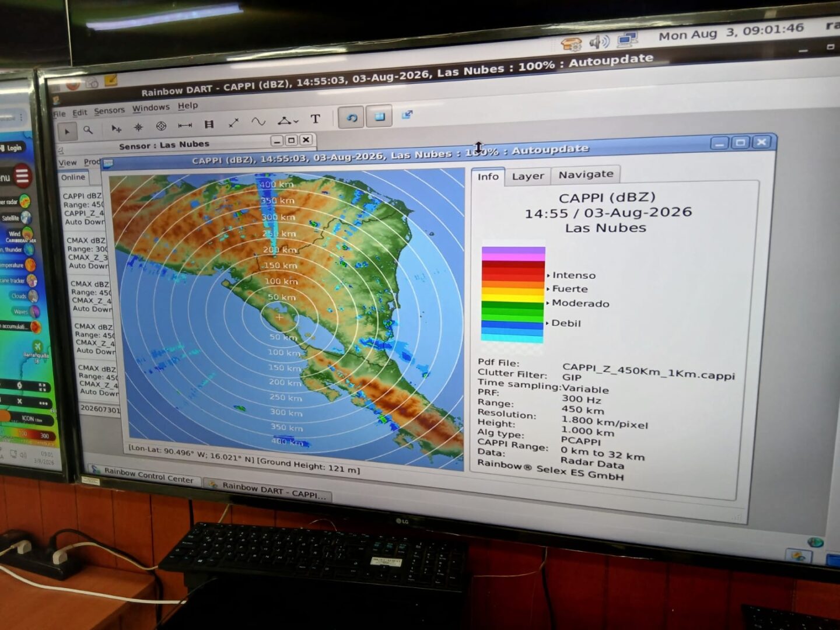
Task: Click the network connections tray icon
Action: pos(627,40)
